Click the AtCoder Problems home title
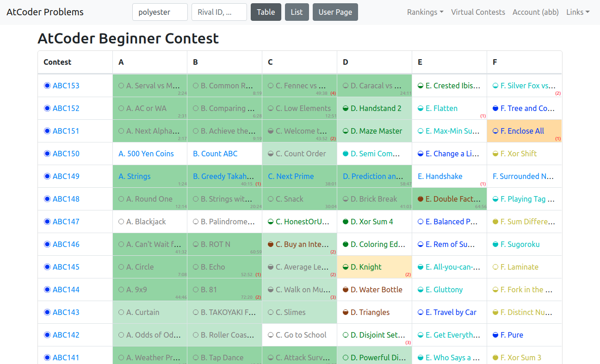Viewport: 600px width, 364px height. pyautogui.click(x=45, y=12)
